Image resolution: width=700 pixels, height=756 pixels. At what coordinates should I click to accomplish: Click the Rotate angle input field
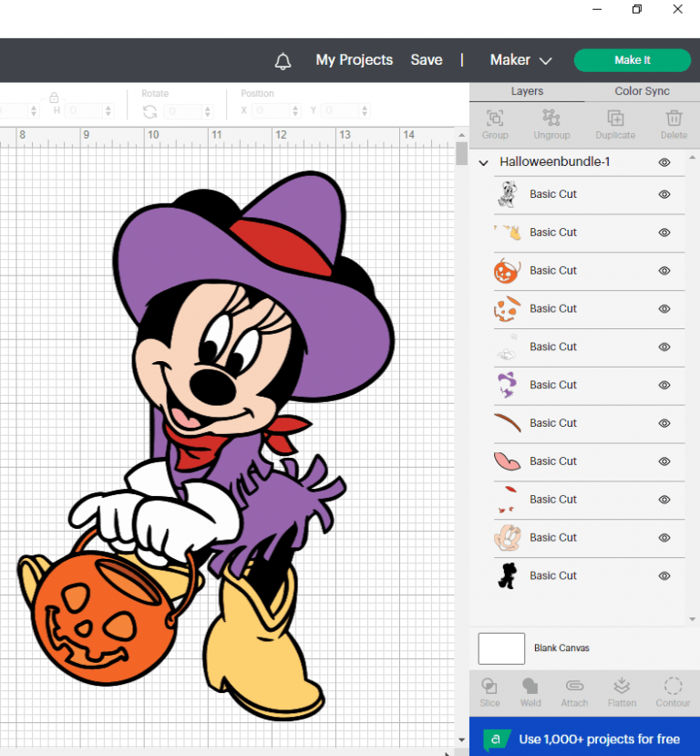click(183, 111)
